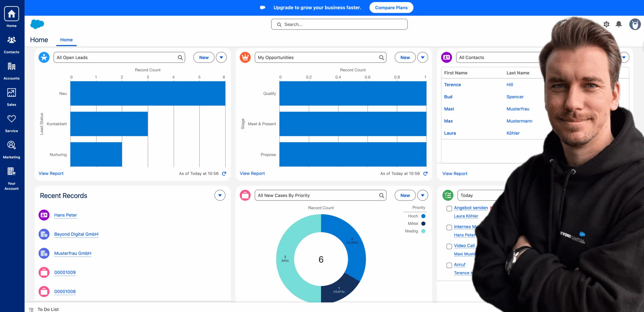
Task: Open the setup gear icon
Action: pos(606,24)
